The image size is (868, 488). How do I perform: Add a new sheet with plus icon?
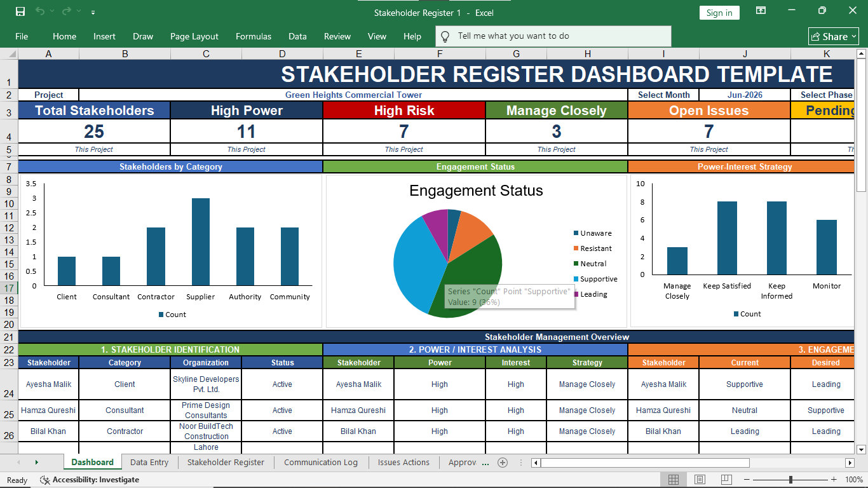(503, 463)
